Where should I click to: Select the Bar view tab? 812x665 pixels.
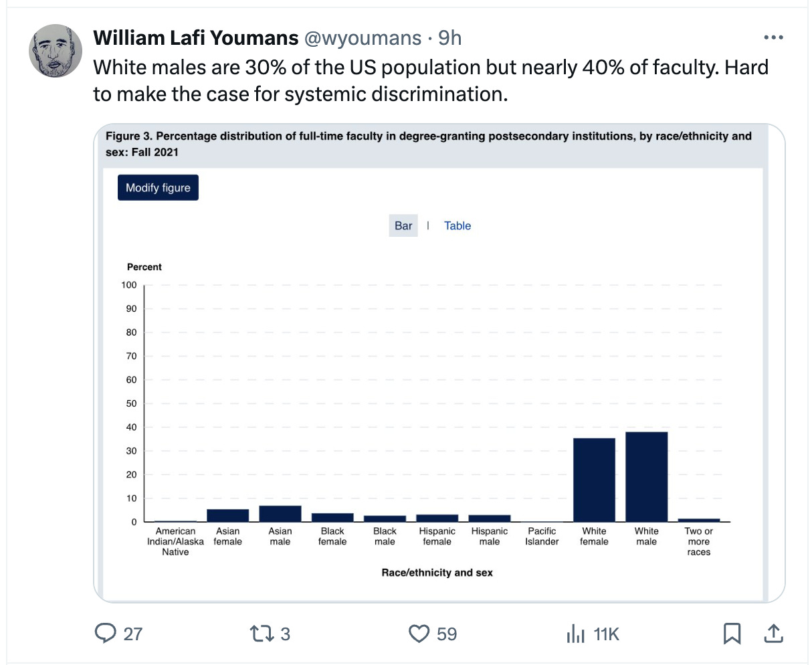pyautogui.click(x=403, y=226)
